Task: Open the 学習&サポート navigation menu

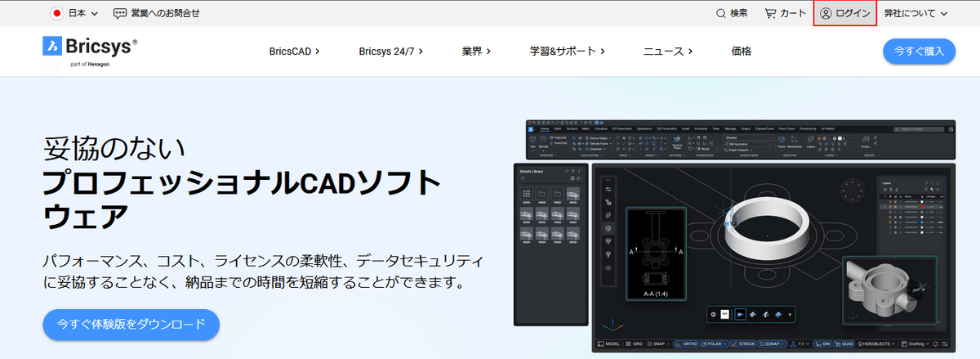Action: [x=568, y=51]
